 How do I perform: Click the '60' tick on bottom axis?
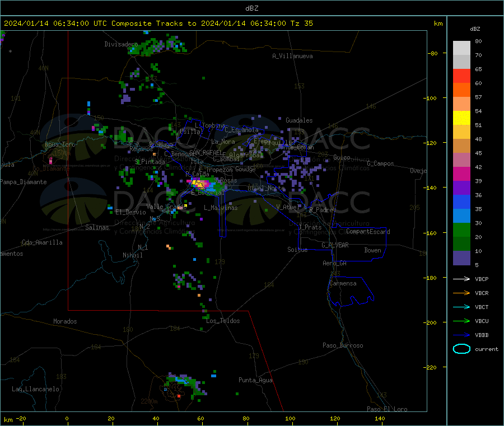point(200,418)
